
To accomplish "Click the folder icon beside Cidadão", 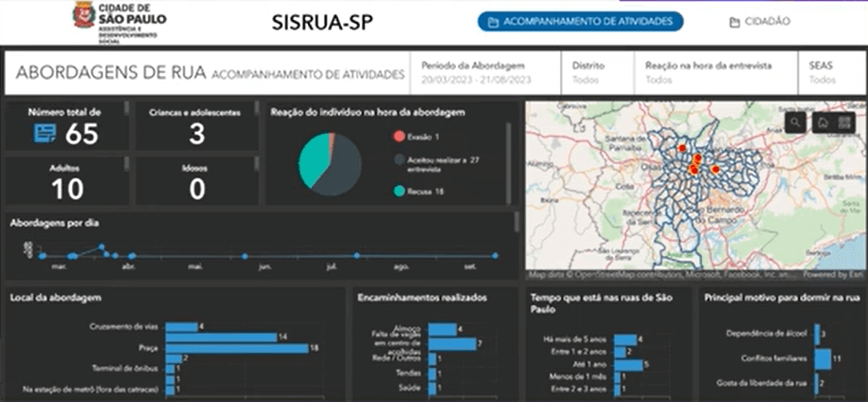I will point(734,22).
